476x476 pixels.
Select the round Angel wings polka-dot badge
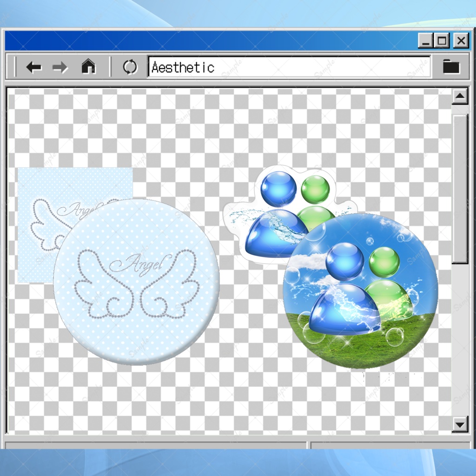[136, 282]
